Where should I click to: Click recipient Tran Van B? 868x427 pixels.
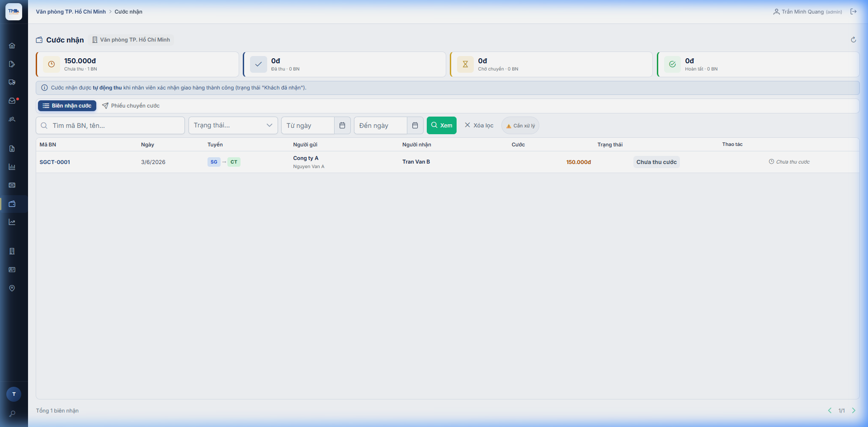(x=416, y=162)
